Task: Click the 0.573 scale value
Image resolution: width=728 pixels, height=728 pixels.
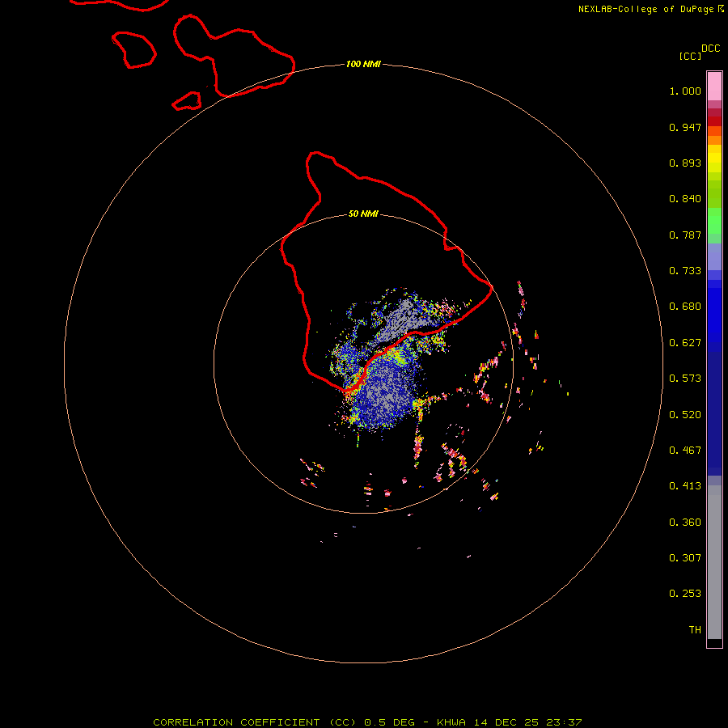Action: coord(685,379)
